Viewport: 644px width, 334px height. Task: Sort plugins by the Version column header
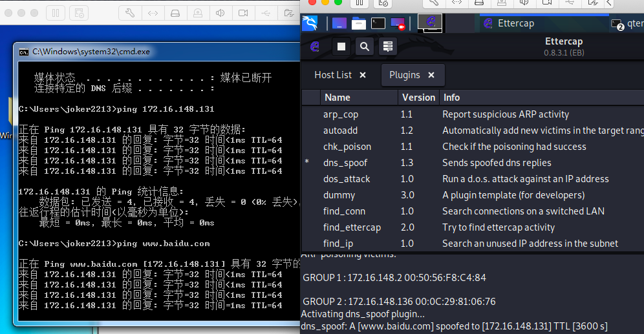(418, 98)
